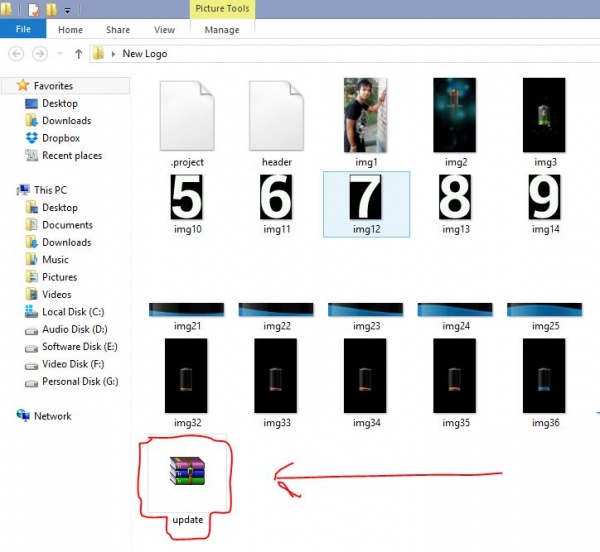Select the img2 battery thumbnail
The height and width of the screenshot is (552, 600).
(455, 115)
